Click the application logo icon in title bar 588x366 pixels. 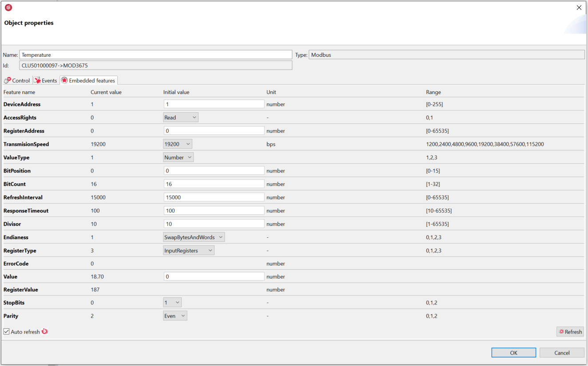pyautogui.click(x=8, y=8)
